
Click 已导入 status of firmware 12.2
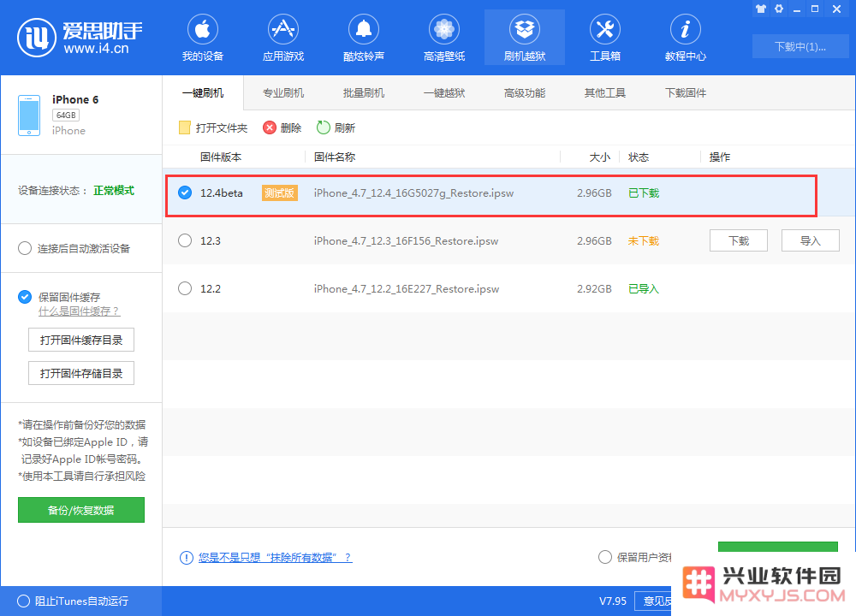[x=644, y=288]
